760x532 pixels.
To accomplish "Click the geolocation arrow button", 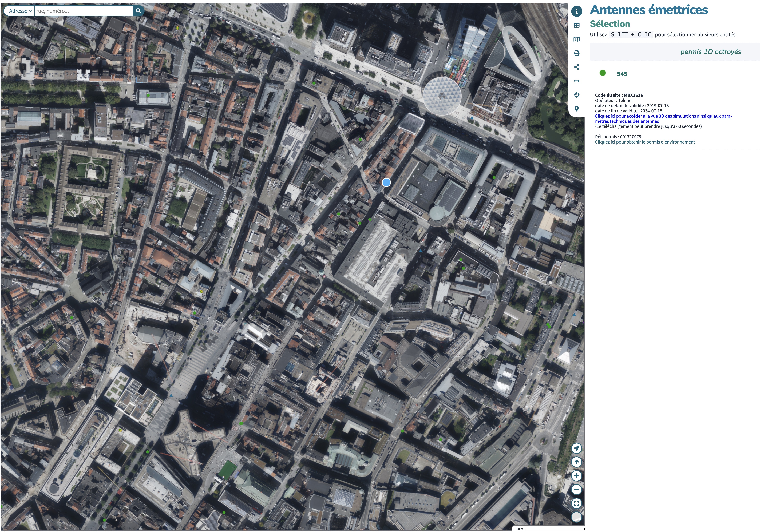I will coord(577,448).
